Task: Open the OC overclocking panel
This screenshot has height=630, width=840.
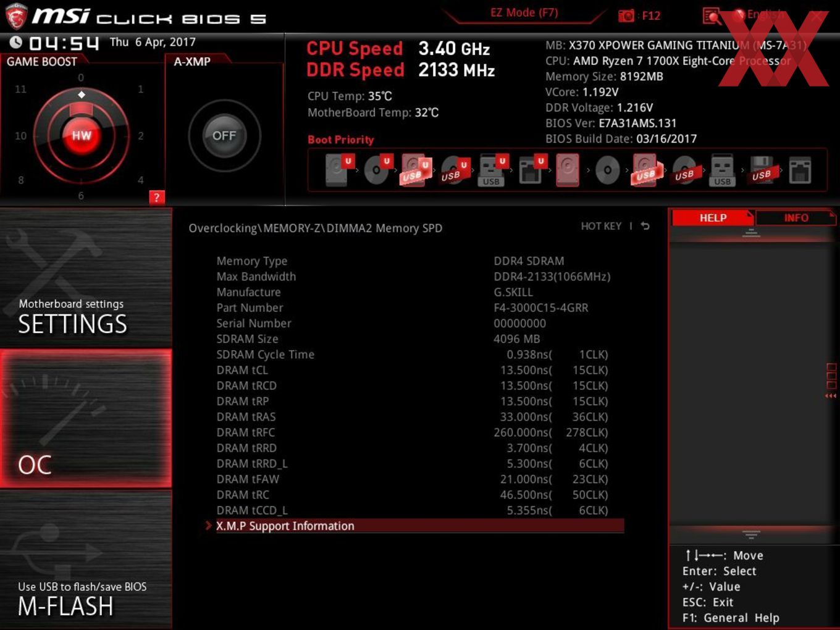Action: point(86,418)
